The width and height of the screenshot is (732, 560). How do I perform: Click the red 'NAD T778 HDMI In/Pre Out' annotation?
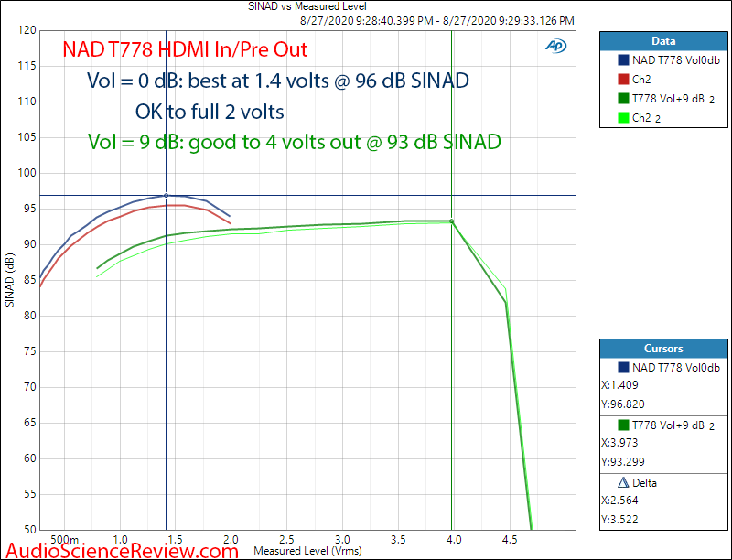pos(185,49)
